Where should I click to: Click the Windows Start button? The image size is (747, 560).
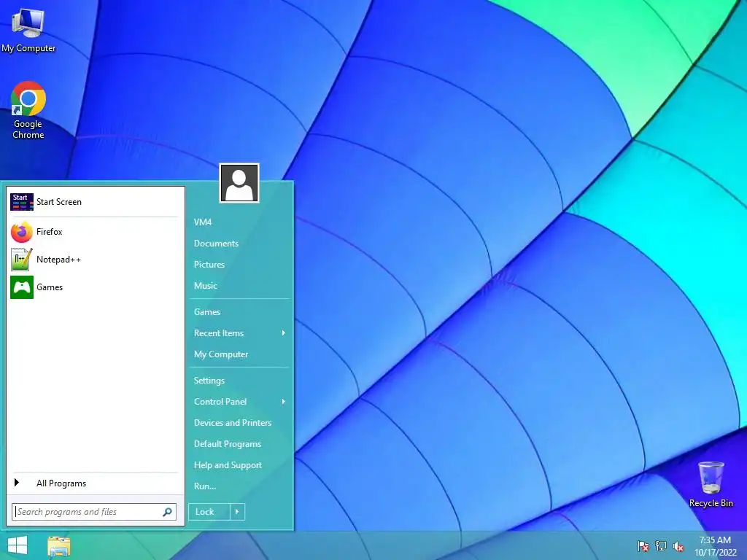point(18,545)
